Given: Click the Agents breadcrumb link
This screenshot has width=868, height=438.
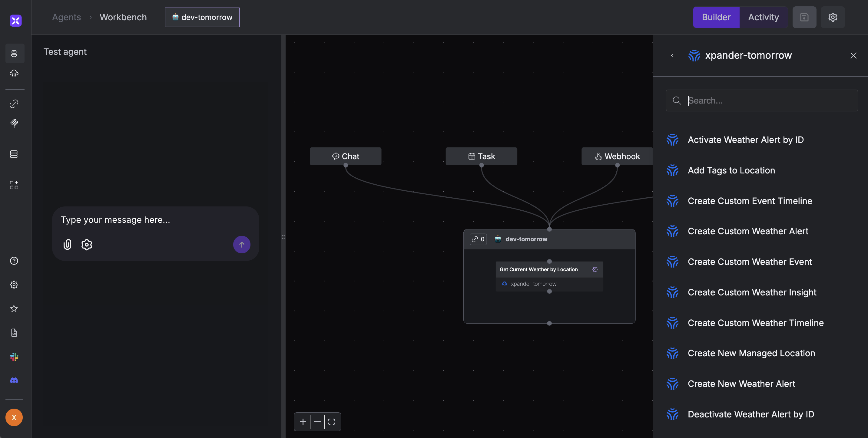Looking at the screenshot, I should [66, 17].
